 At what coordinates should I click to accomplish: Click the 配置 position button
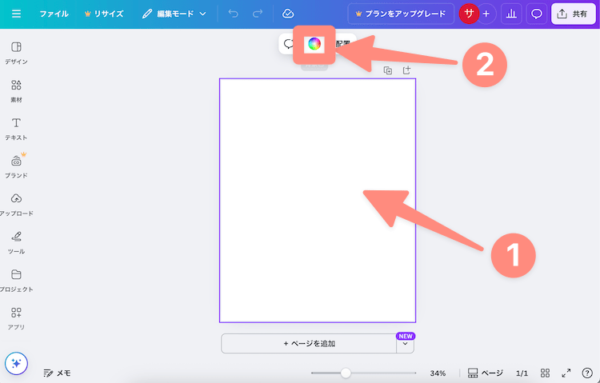pos(342,44)
